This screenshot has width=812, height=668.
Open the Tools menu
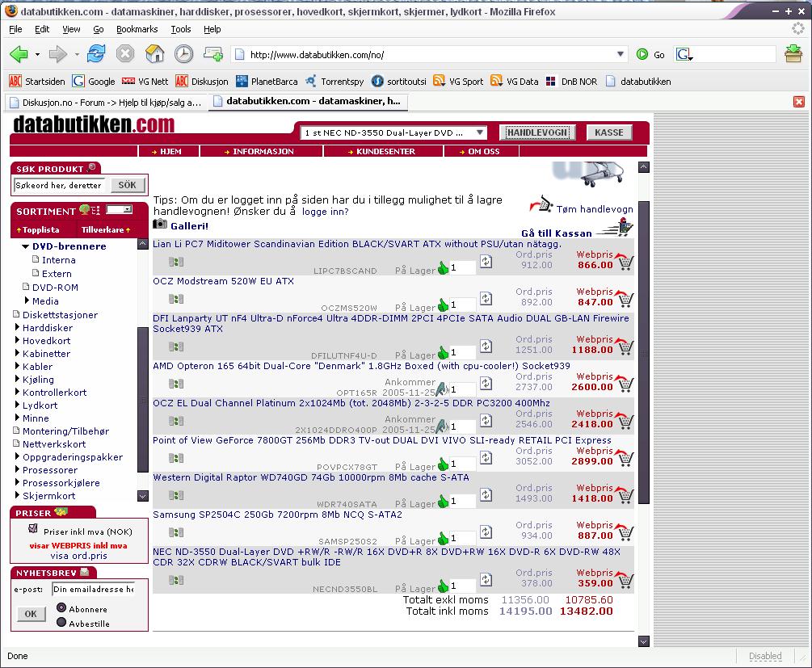(181, 29)
